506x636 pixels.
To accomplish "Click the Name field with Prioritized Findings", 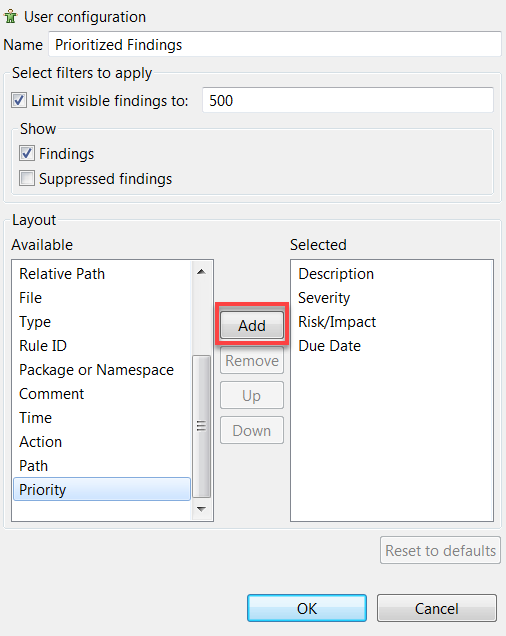I will pos(275,44).
